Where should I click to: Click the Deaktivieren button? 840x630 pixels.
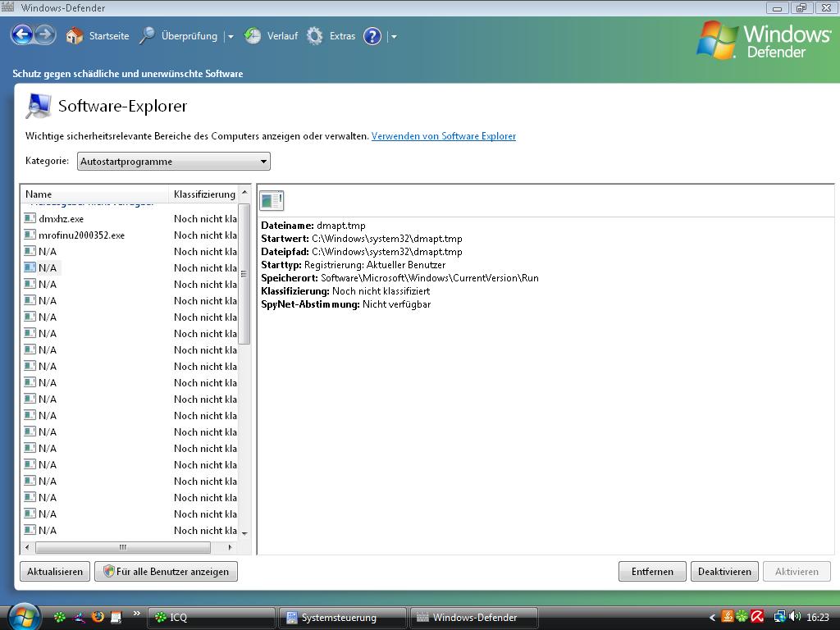point(724,572)
